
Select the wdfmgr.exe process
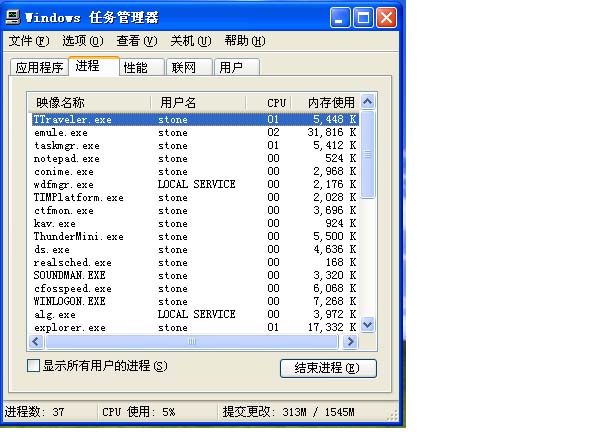tap(195, 184)
